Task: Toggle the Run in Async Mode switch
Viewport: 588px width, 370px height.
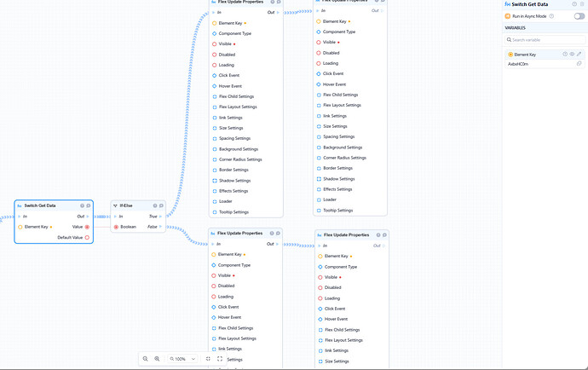Action: tap(579, 16)
